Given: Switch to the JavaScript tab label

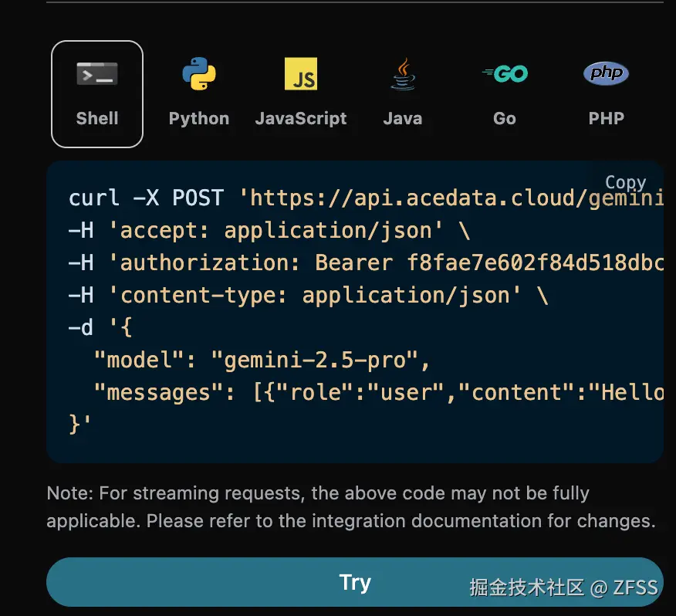Looking at the screenshot, I should 300,119.
